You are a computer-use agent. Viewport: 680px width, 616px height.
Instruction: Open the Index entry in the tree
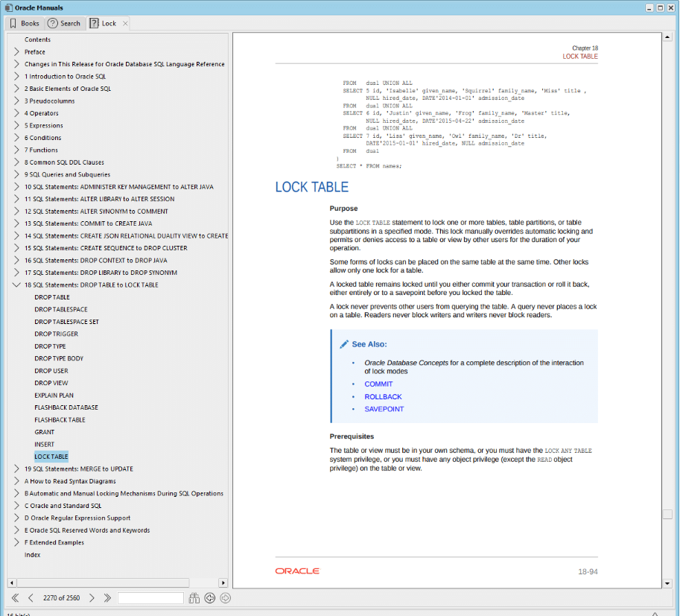pos(32,555)
